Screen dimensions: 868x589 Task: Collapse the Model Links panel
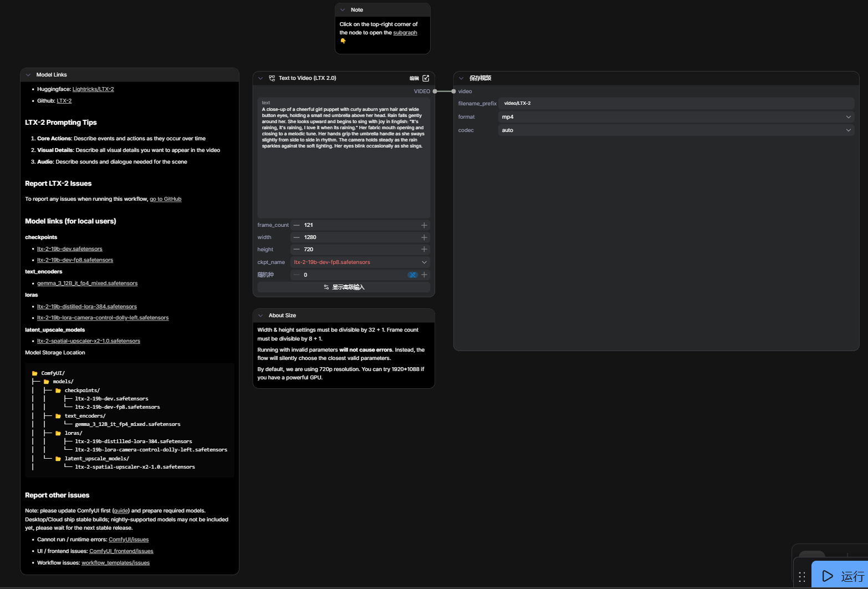coord(28,75)
